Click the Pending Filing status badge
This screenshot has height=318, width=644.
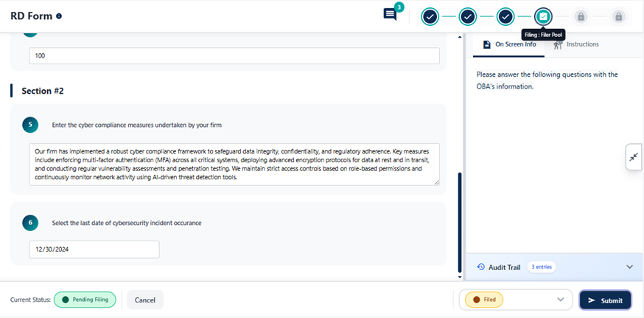pos(85,300)
